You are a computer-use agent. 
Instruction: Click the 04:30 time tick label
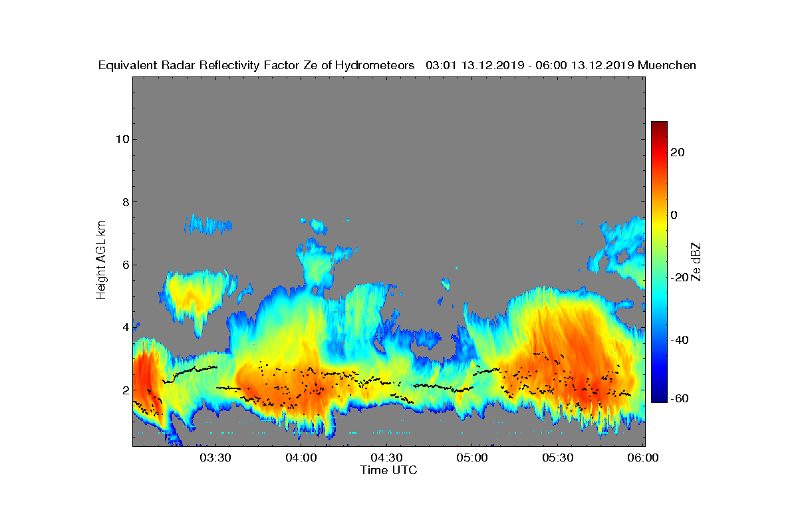click(386, 458)
